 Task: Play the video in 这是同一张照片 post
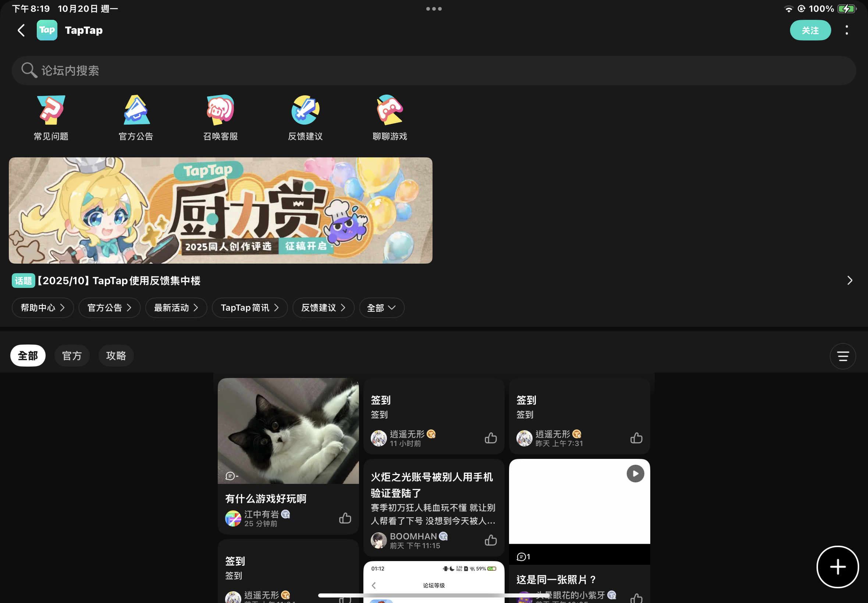635,474
